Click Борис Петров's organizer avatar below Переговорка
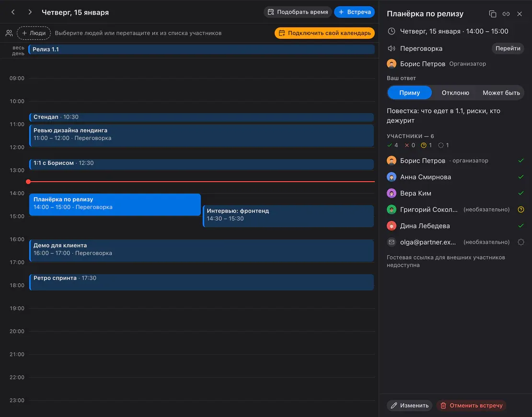532x417 pixels. [392, 64]
